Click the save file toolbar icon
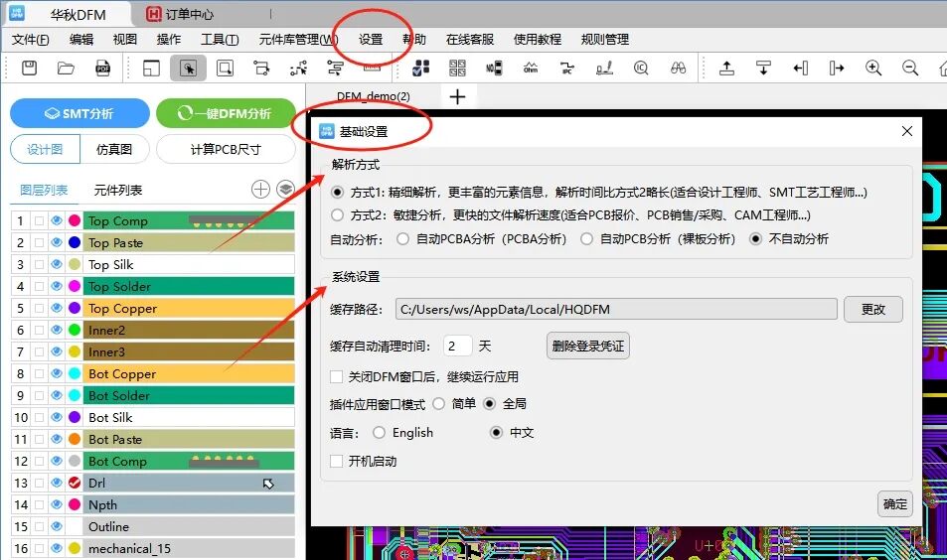Screen dimensions: 947x560 [x=29, y=69]
